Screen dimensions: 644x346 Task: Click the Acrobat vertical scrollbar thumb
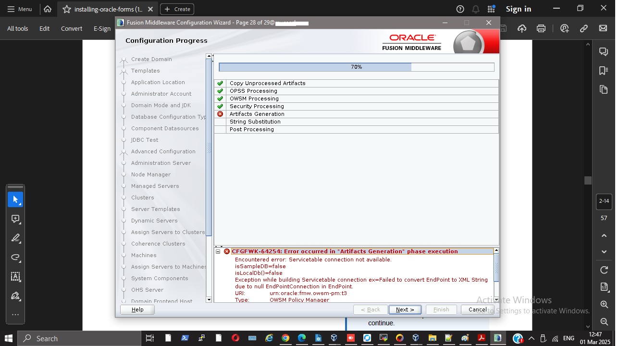[x=588, y=180]
